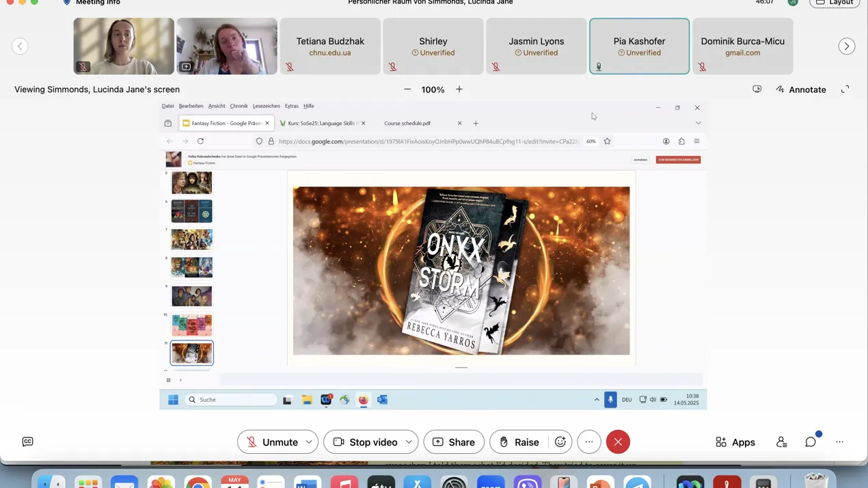868x488 pixels.
Task: Open the Hilfe menu
Action: pyautogui.click(x=309, y=106)
